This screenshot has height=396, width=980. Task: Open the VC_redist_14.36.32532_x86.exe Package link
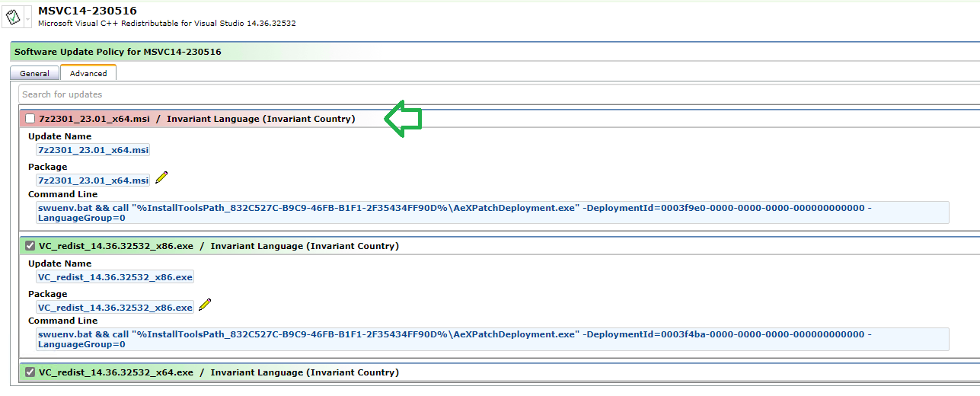[115, 308]
